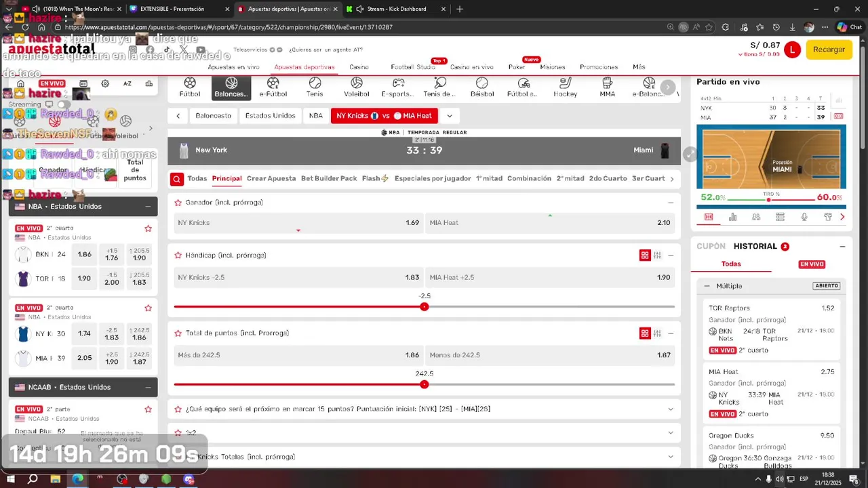868x488 pixels.
Task: Go to Baloncesto breadcrumb link
Action: (x=214, y=116)
